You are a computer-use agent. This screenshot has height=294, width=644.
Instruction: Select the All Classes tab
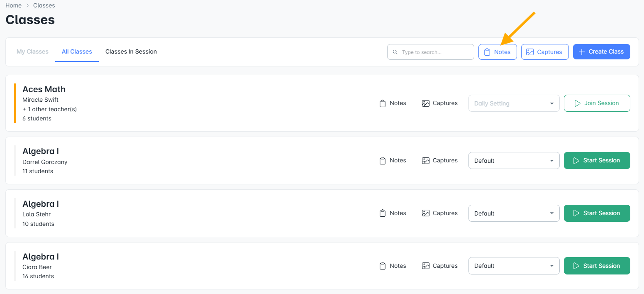[77, 52]
